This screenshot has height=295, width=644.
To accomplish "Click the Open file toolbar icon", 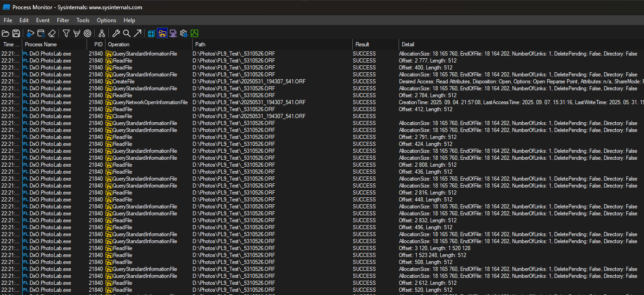I will click(x=6, y=33).
